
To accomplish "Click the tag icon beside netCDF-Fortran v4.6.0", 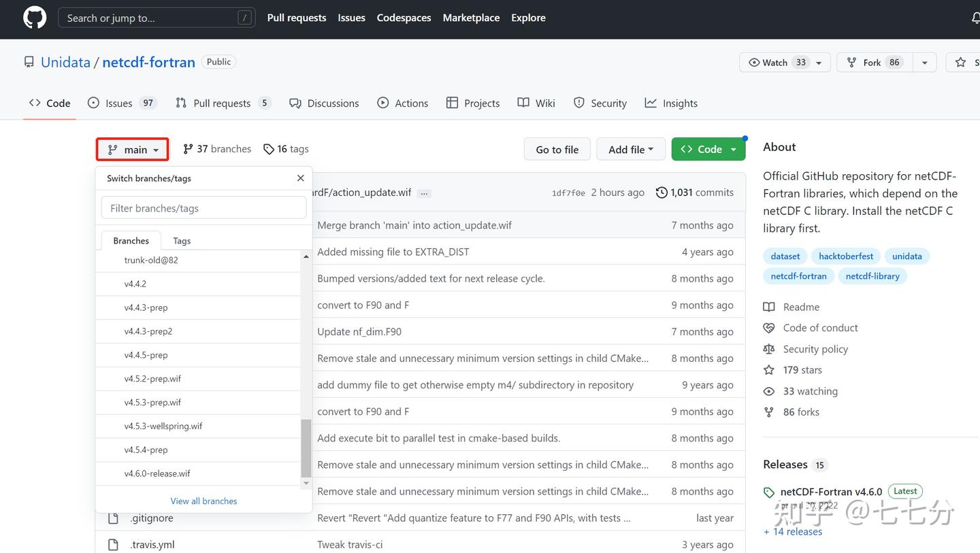I will (769, 492).
